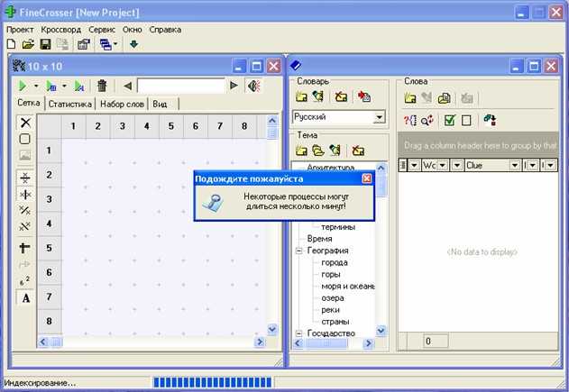The image size is (569, 392).
Task: Open the Окно menu
Action: pyautogui.click(x=132, y=30)
